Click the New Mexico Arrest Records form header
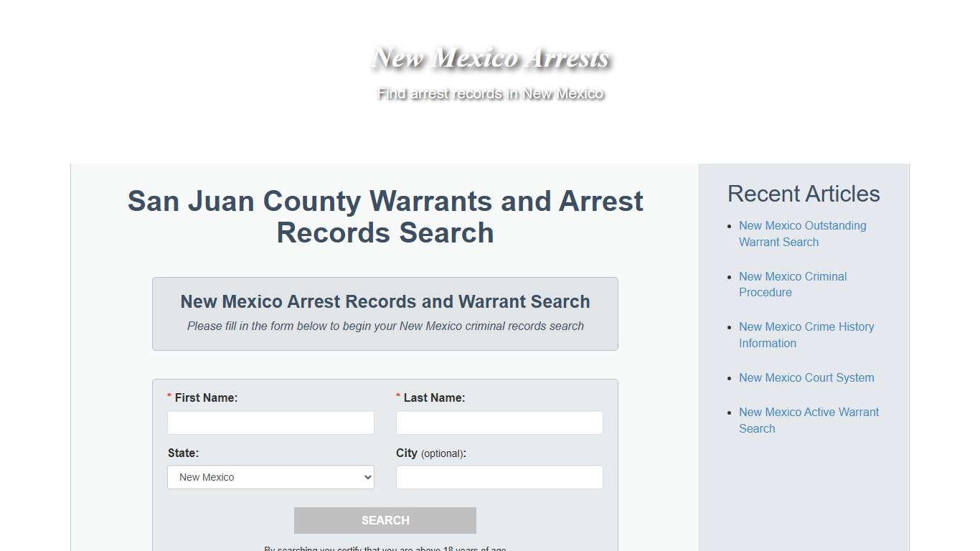 click(x=385, y=301)
